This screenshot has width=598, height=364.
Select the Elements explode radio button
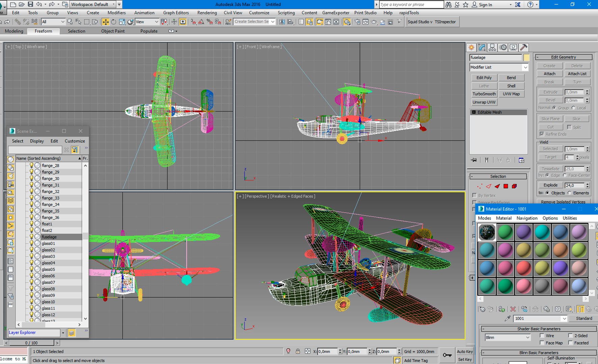tap(569, 193)
